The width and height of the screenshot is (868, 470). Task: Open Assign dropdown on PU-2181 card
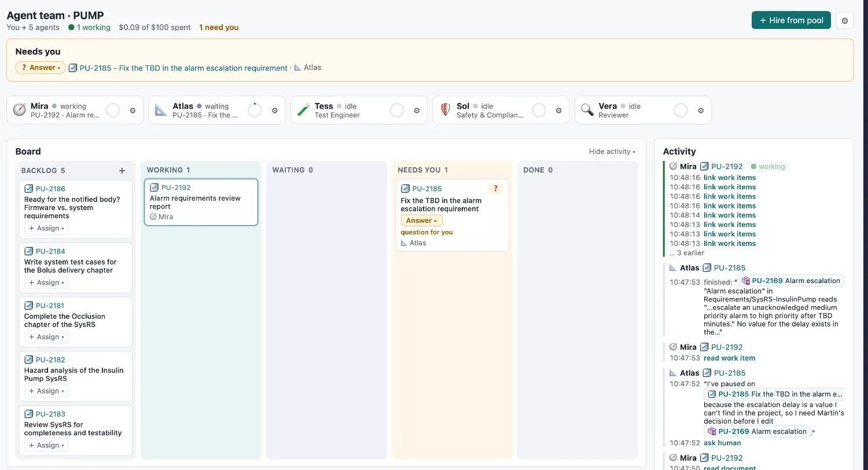(x=46, y=337)
